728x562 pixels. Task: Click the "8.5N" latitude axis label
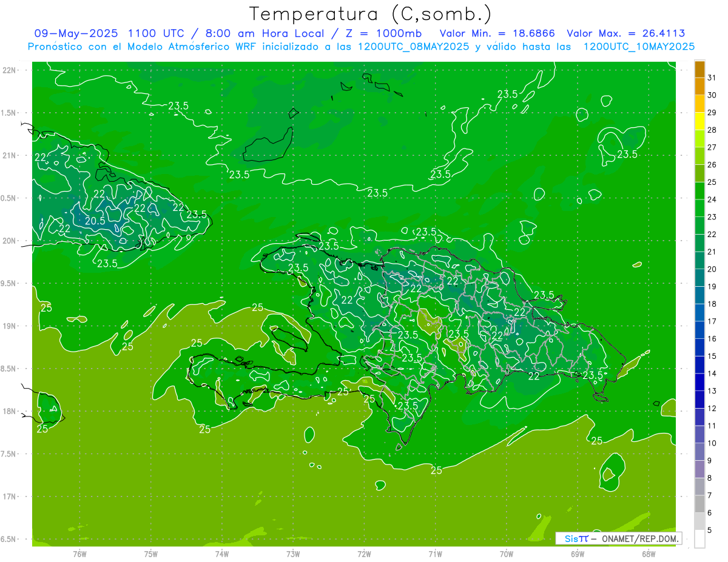9,369
